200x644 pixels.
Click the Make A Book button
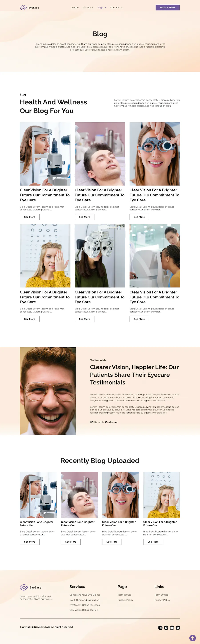pyautogui.click(x=168, y=8)
